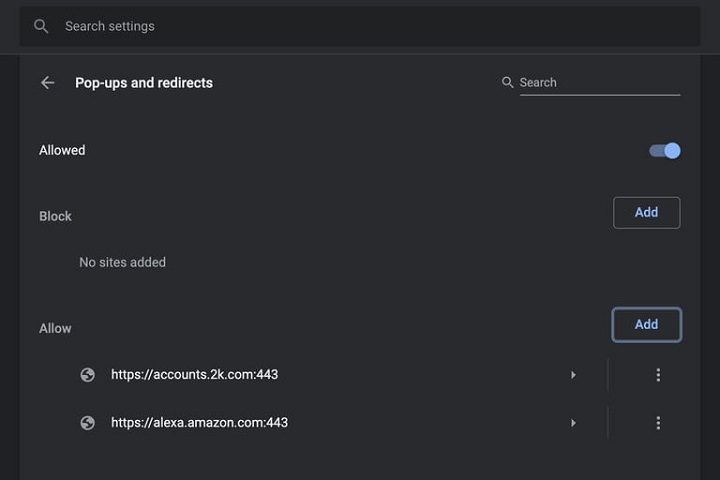Open more actions for alexa.amazon.com
This screenshot has width=720, height=480.
657,423
